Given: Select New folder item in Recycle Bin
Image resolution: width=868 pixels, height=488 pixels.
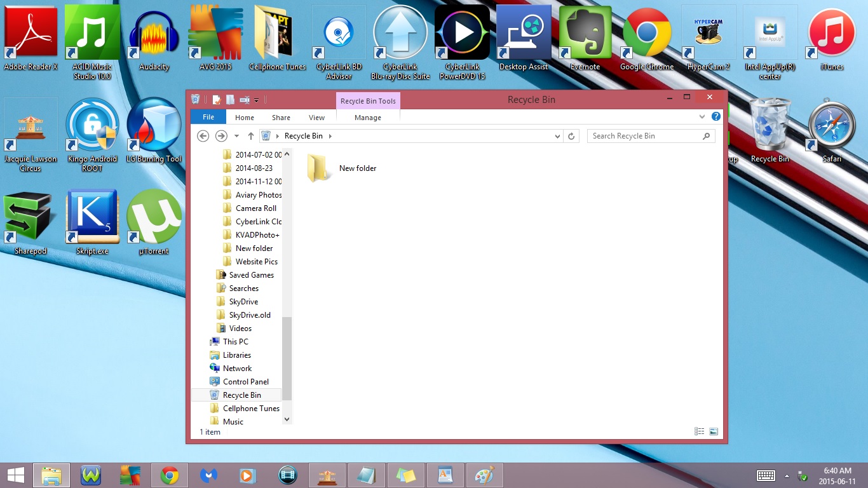Looking at the screenshot, I should coord(342,168).
